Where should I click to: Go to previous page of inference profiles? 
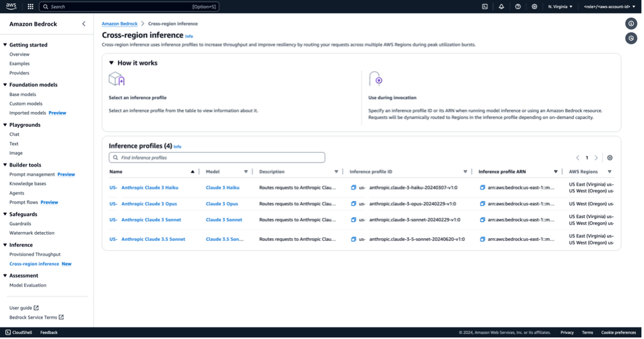pyautogui.click(x=578, y=158)
